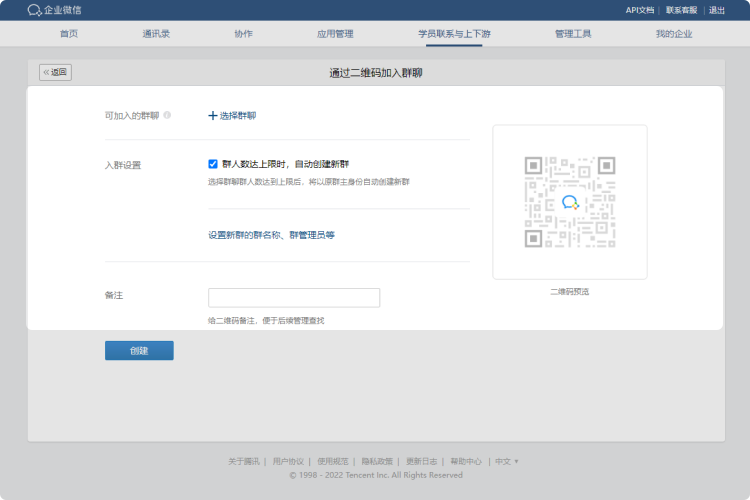Select the 学员联系与上下游 tab
750x500 pixels.
tap(454, 33)
